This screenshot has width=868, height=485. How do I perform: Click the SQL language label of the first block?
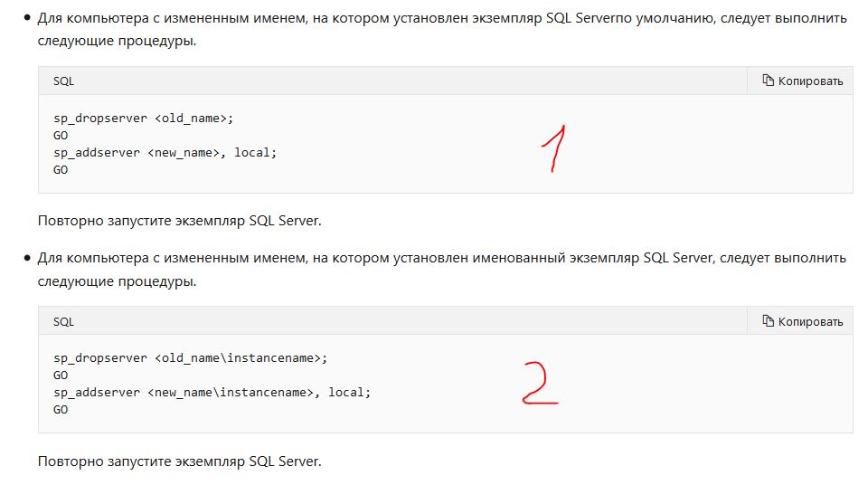point(63,81)
